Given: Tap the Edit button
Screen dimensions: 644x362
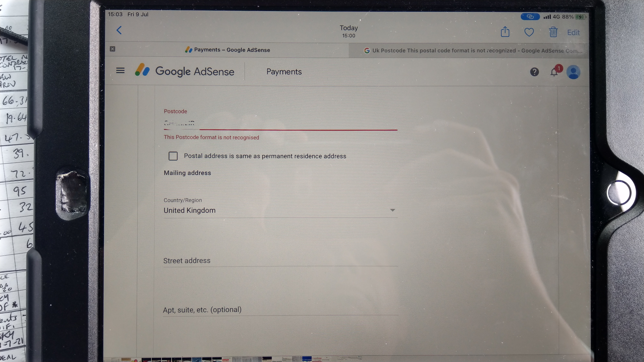Looking at the screenshot, I should 573,33.
